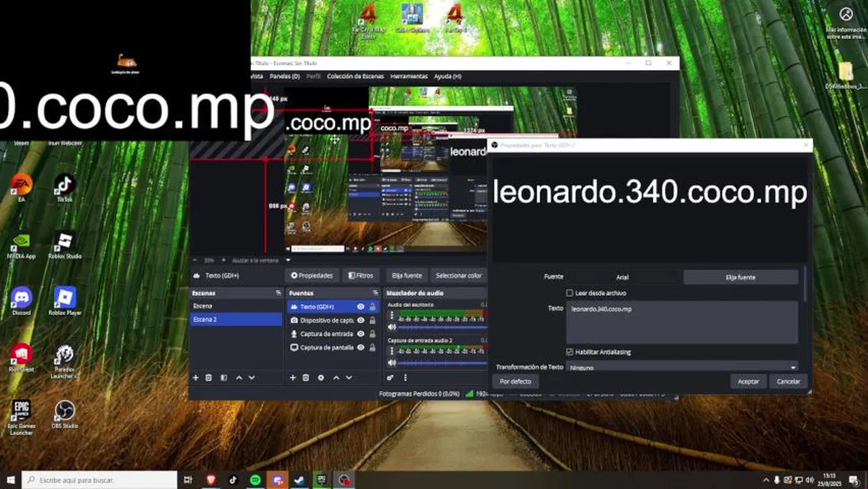
Task: Click Elija fuente in properties dialog
Action: point(740,277)
